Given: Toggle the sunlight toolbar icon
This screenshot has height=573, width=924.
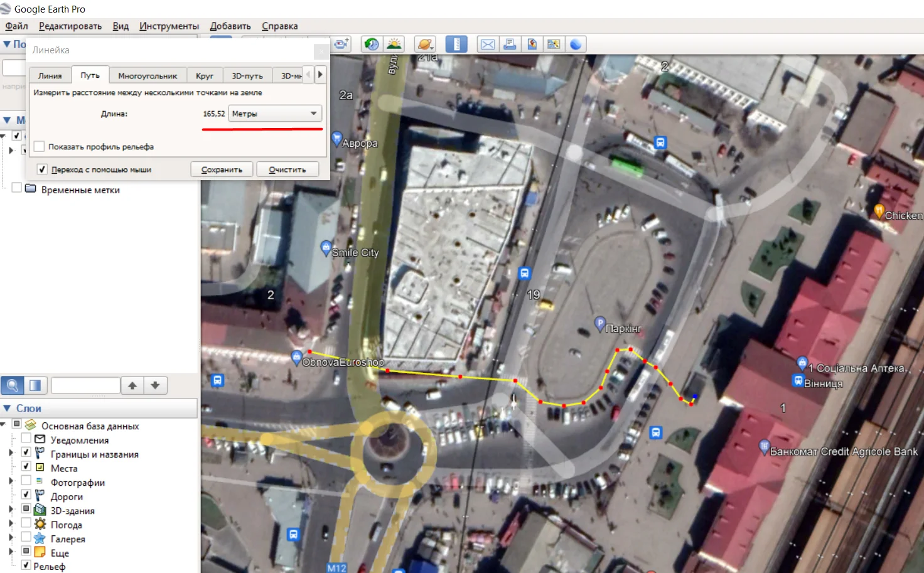Looking at the screenshot, I should point(394,44).
